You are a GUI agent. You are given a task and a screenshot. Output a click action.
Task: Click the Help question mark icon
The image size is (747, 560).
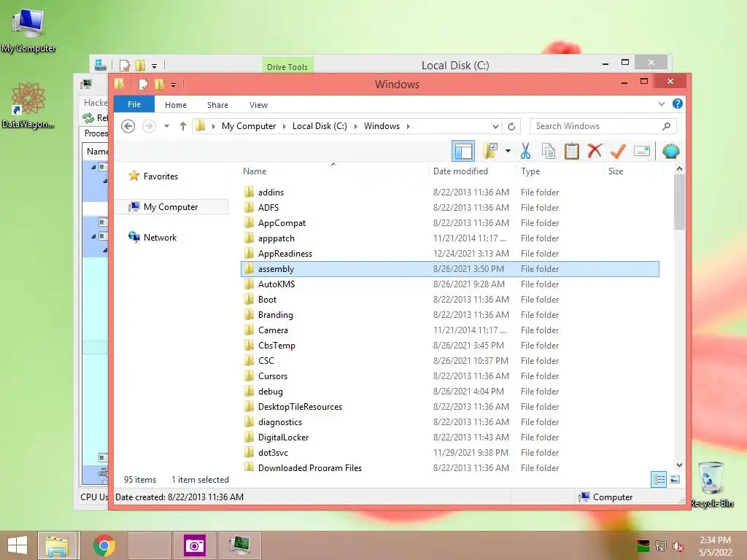(677, 104)
